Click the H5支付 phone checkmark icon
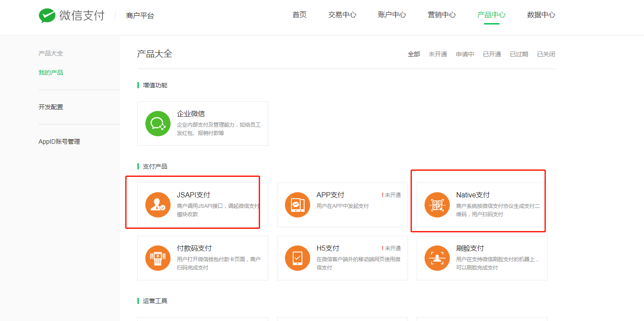The image size is (644, 321). [298, 258]
